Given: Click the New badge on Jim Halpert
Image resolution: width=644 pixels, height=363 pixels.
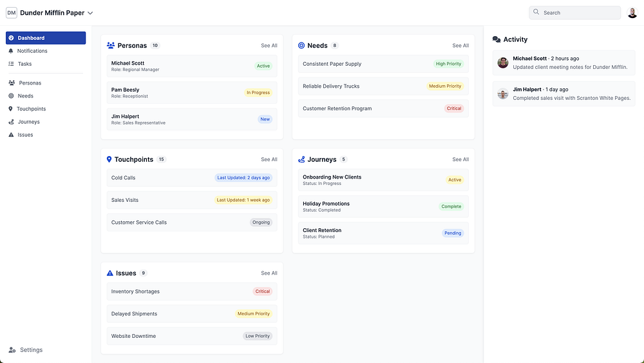Looking at the screenshot, I should point(265,119).
